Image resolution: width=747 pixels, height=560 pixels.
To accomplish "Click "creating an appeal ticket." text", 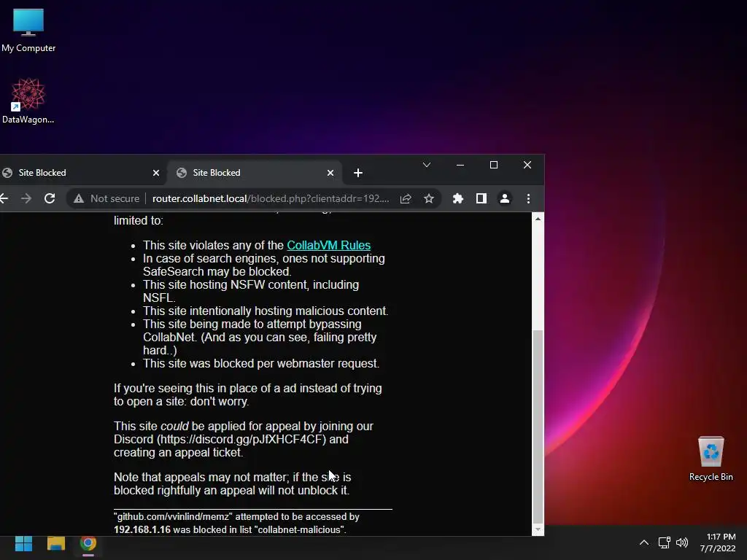I will pos(178,452).
